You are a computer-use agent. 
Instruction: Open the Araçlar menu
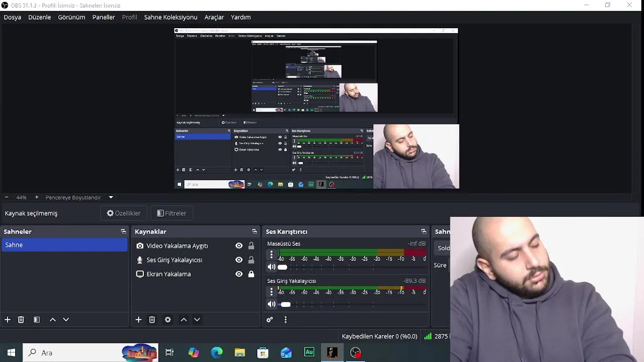(214, 17)
